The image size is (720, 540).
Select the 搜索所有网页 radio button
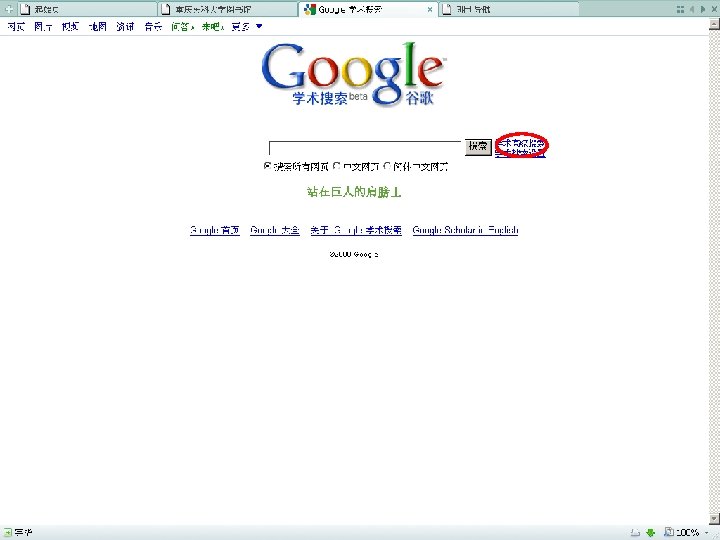[x=267, y=166]
